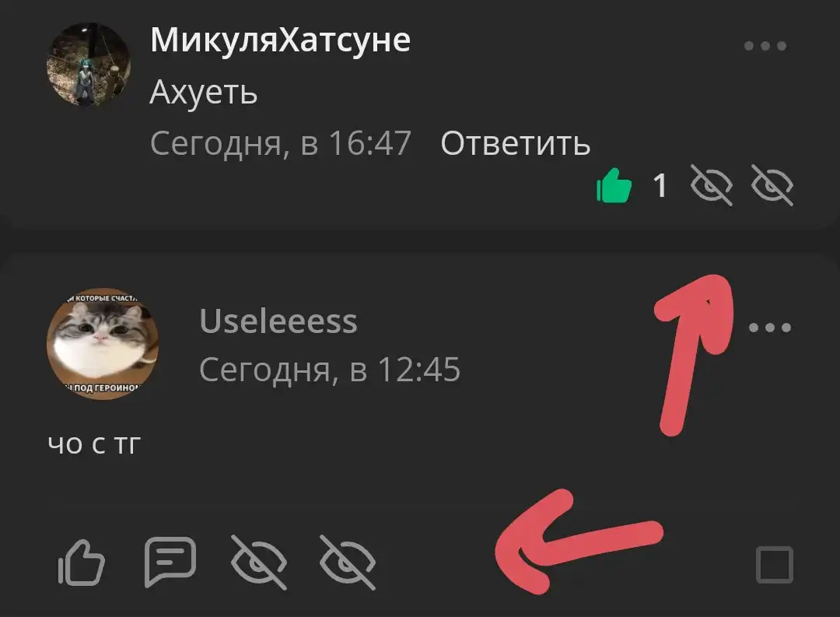Open three-dot menu on Useleeess post
Image resolution: width=840 pixels, height=617 pixels.
pos(770,328)
